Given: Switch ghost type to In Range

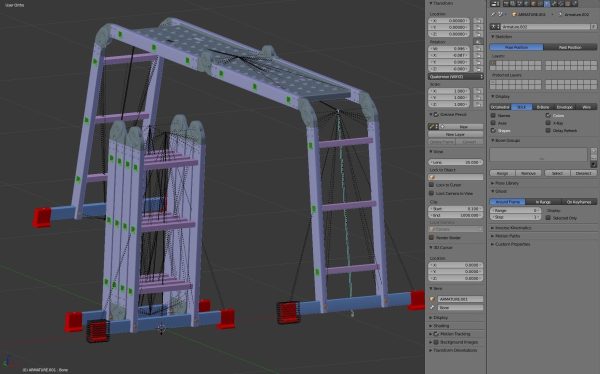Looking at the screenshot, I should 543,202.
